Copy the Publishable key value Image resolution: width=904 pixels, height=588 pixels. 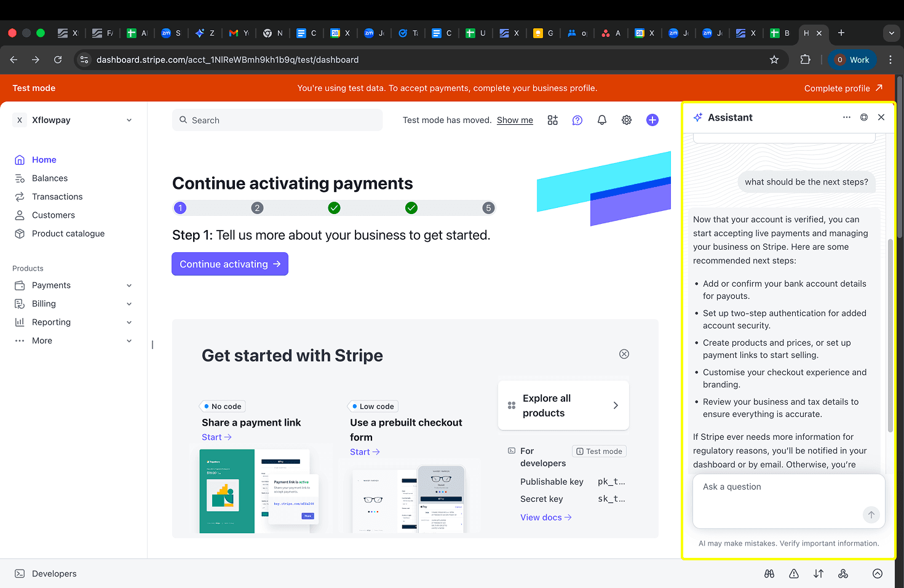[611, 482]
